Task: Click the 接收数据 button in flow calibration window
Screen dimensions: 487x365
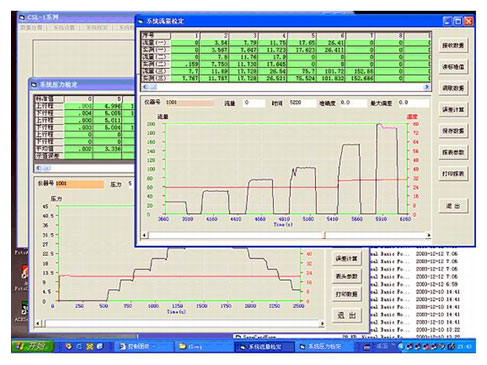Action: point(453,45)
